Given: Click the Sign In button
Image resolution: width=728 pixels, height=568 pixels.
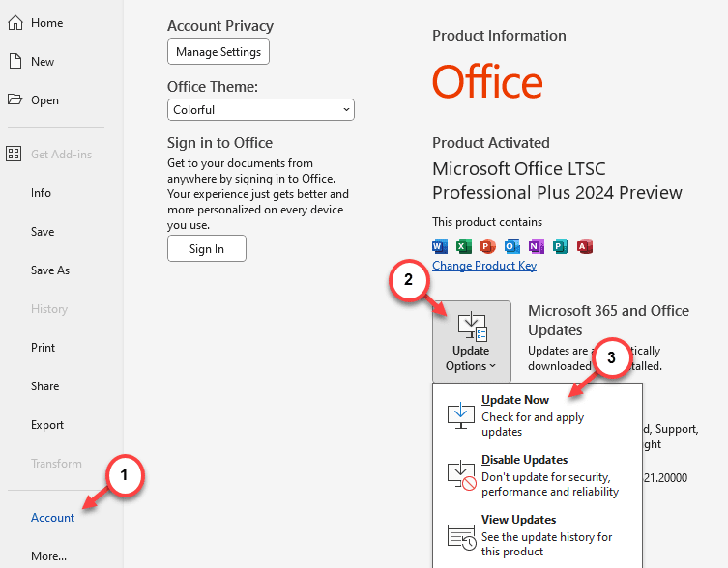Looking at the screenshot, I should pyautogui.click(x=207, y=248).
